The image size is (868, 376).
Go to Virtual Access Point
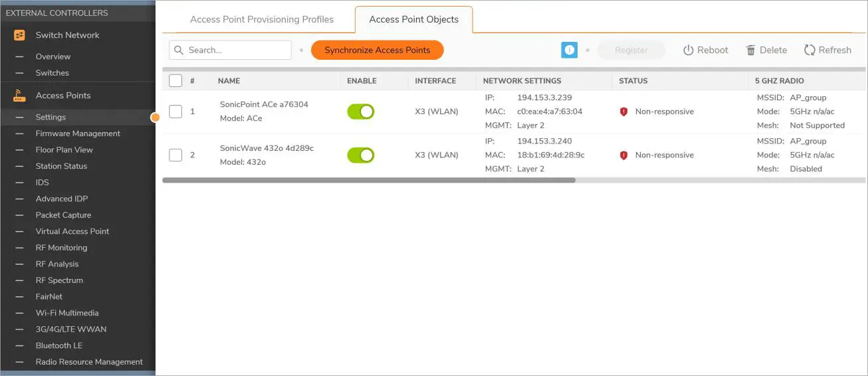coord(72,231)
